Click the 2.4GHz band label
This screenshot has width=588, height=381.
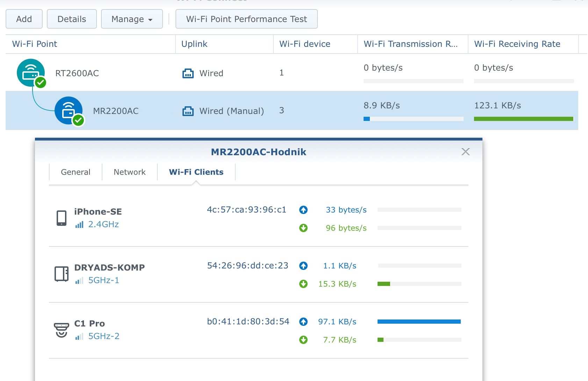pyautogui.click(x=103, y=224)
